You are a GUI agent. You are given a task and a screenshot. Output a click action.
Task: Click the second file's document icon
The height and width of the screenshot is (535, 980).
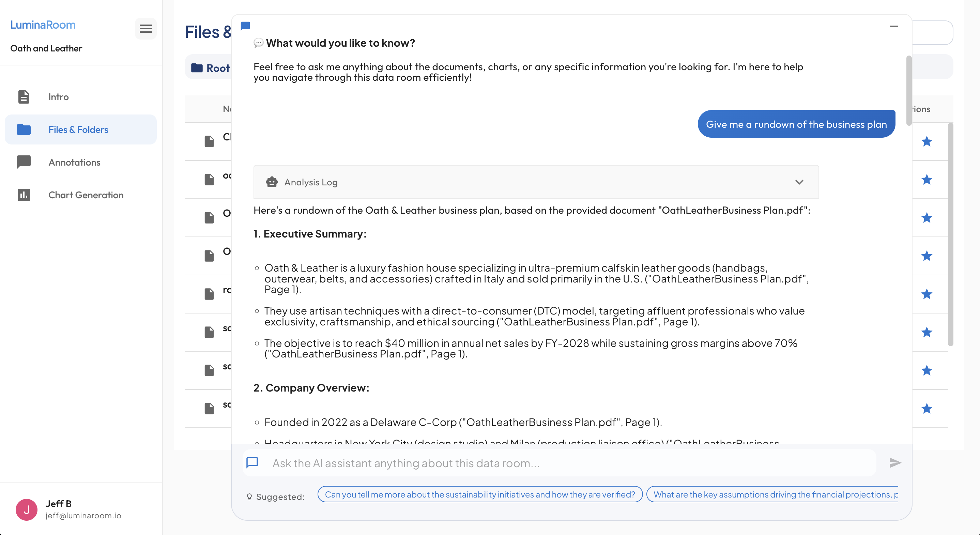coord(209,180)
